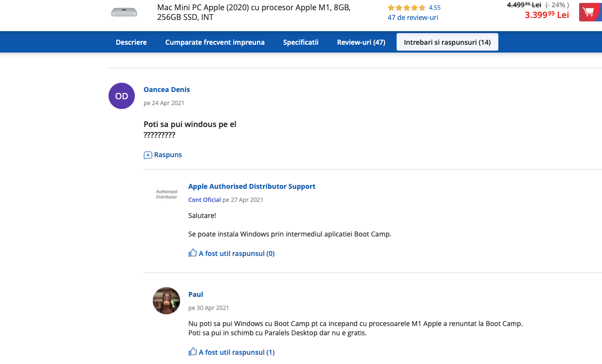Click the 'Poti sa pui in schimb' sentence
The width and height of the screenshot is (602, 364).
pos(277,333)
